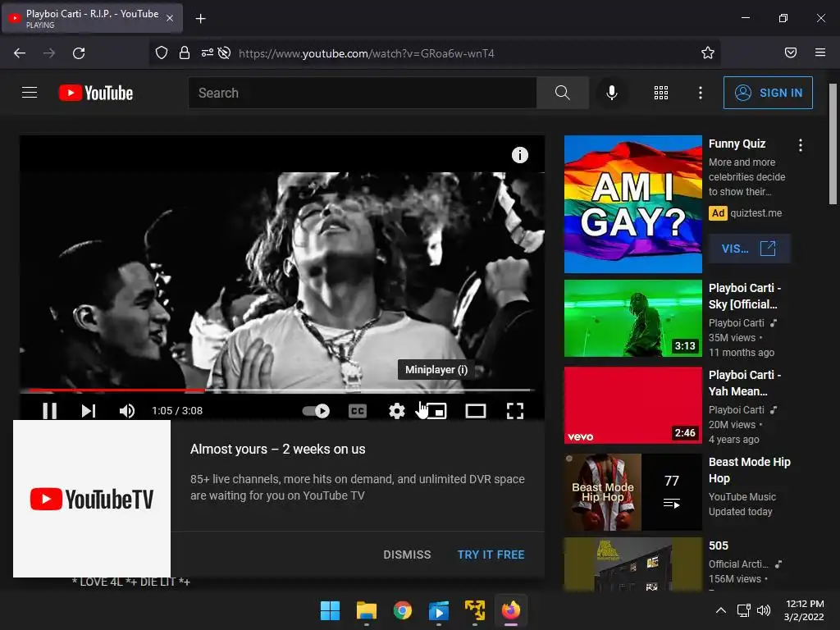This screenshot has height=630, width=840.
Task: Open YouTube settings three-dot menu
Action: (701, 93)
